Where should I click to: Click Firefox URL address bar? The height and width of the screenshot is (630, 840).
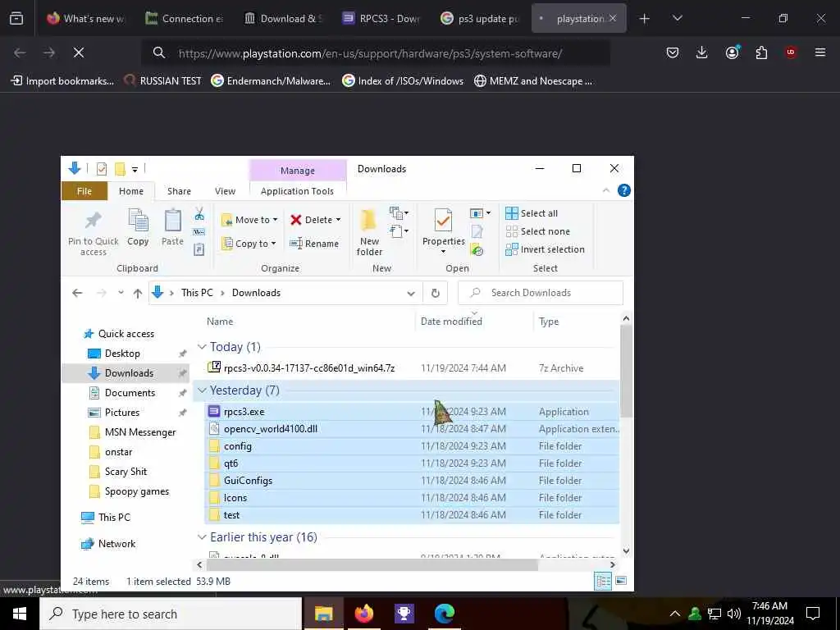coord(375,53)
